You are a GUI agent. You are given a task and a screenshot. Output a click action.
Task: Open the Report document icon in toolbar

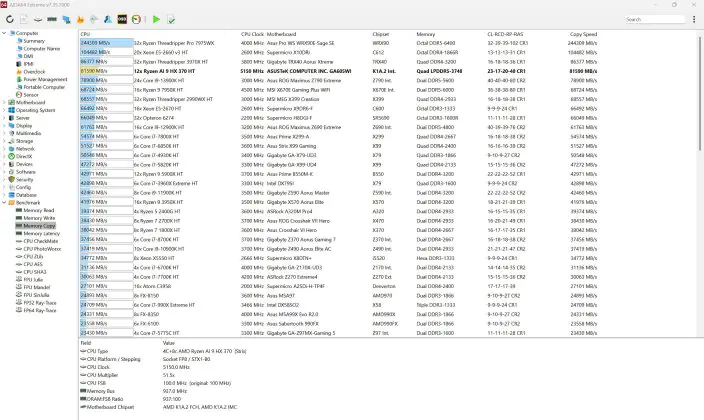tap(24, 19)
